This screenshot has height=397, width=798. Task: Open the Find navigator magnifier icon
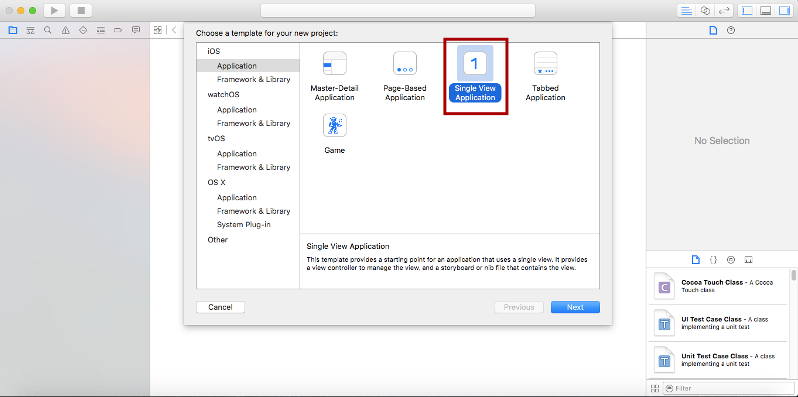pyautogui.click(x=48, y=30)
